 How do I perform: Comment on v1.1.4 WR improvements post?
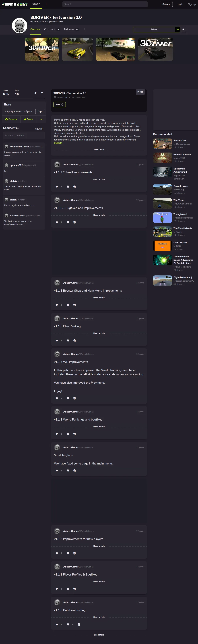tap(68, 398)
